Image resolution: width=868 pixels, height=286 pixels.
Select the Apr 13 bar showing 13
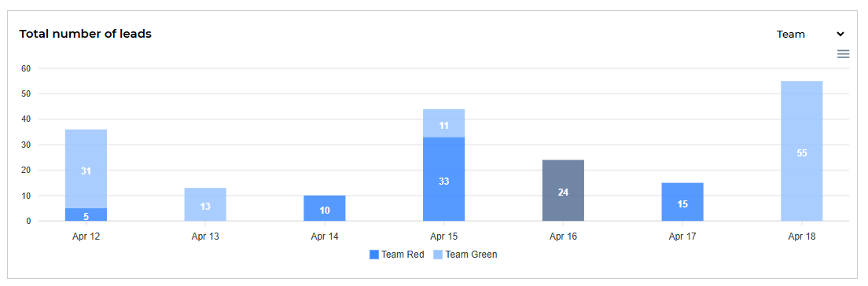pos(205,204)
